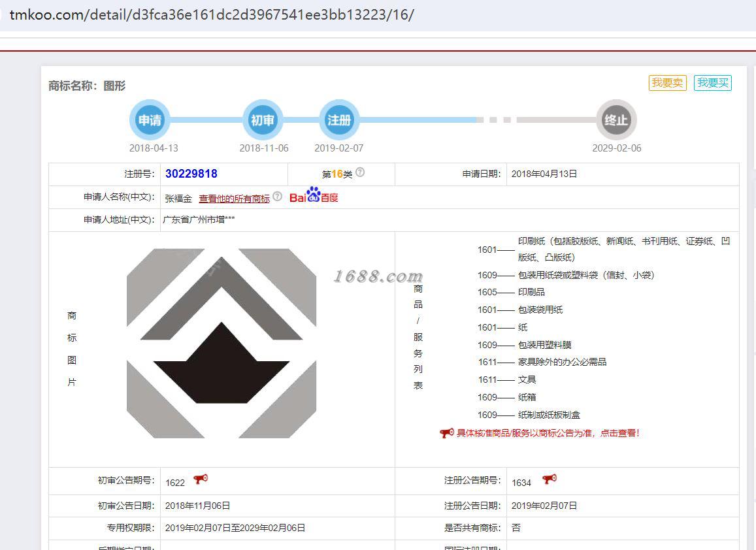Select the 初审公告日期 value 2018年11月06日
This screenshot has width=756, height=550.
coord(197,506)
